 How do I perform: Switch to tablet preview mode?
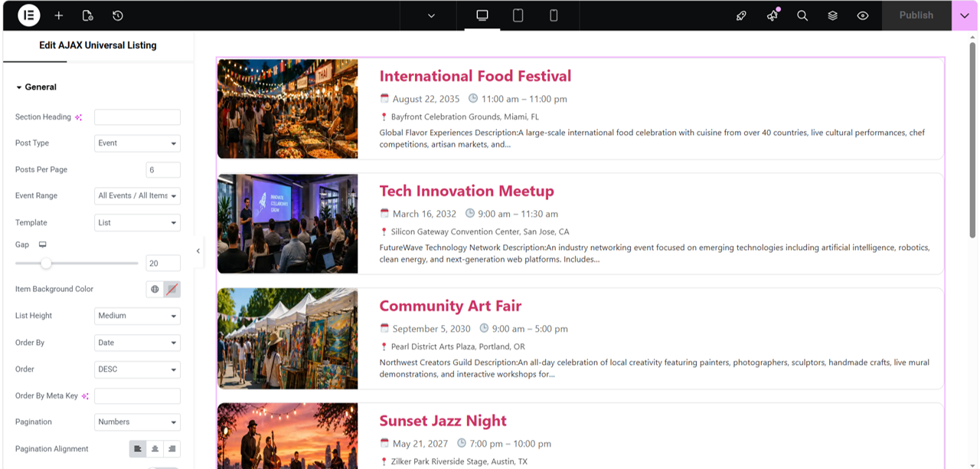[x=518, y=15]
